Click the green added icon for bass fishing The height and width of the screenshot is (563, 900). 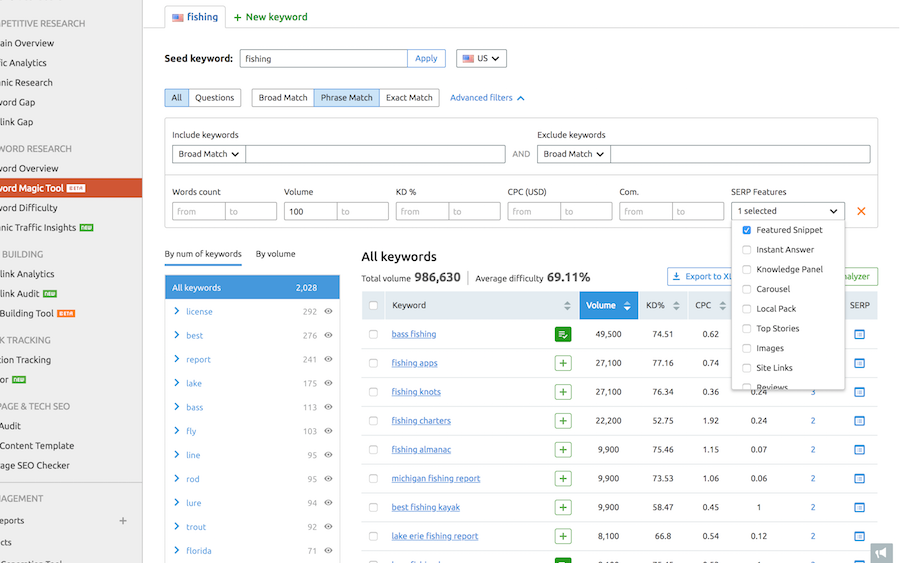tap(563, 334)
